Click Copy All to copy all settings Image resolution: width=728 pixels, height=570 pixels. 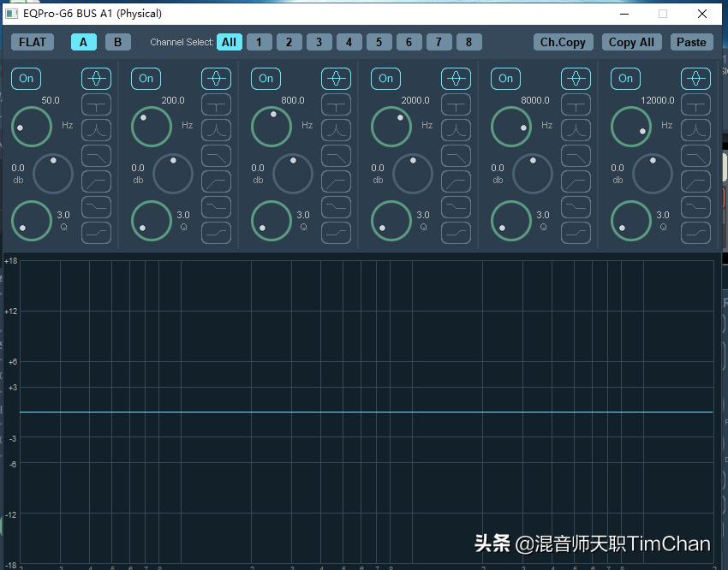pyautogui.click(x=631, y=41)
